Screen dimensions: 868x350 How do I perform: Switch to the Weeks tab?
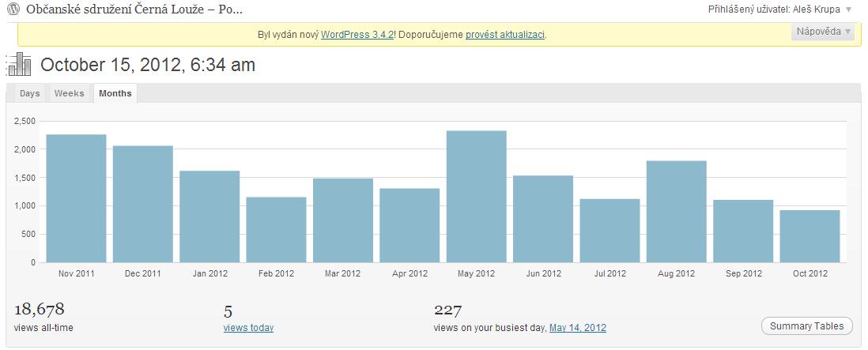pyautogui.click(x=69, y=93)
